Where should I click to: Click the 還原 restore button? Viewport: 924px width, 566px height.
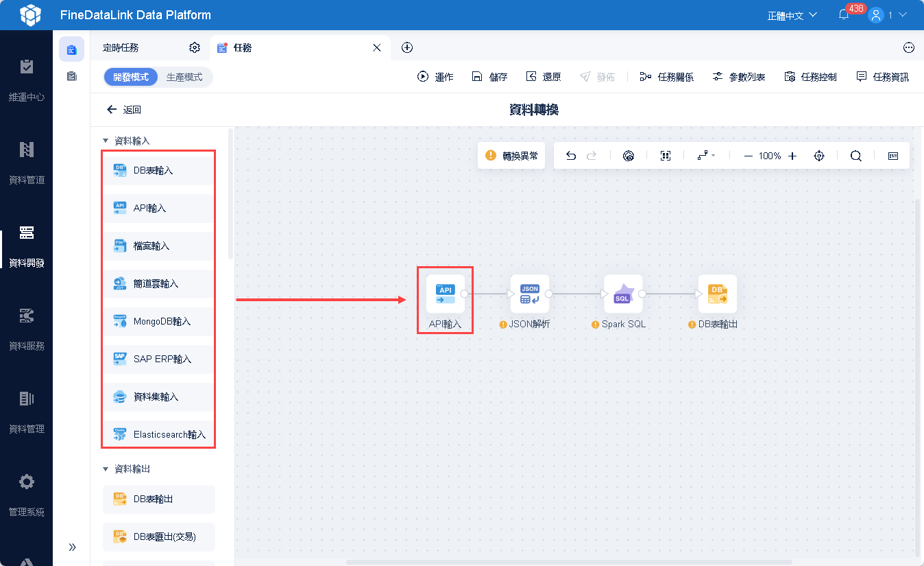(543, 77)
